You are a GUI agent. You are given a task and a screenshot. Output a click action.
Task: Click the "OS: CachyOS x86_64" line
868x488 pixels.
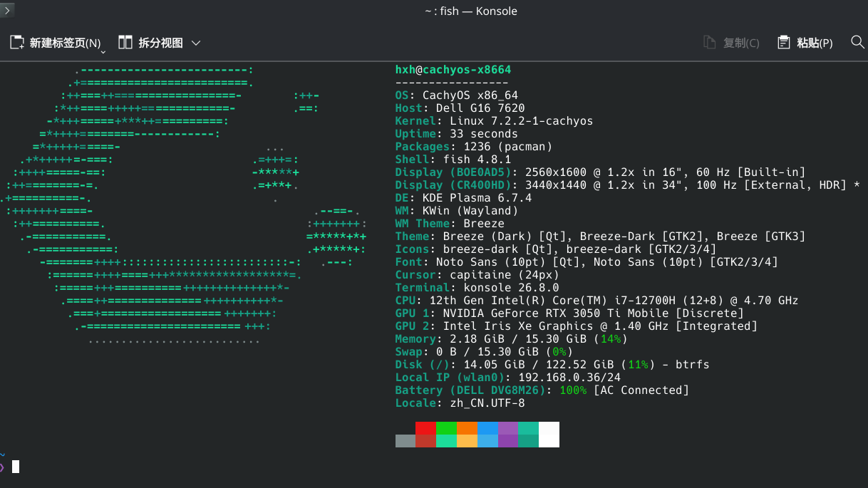point(457,95)
